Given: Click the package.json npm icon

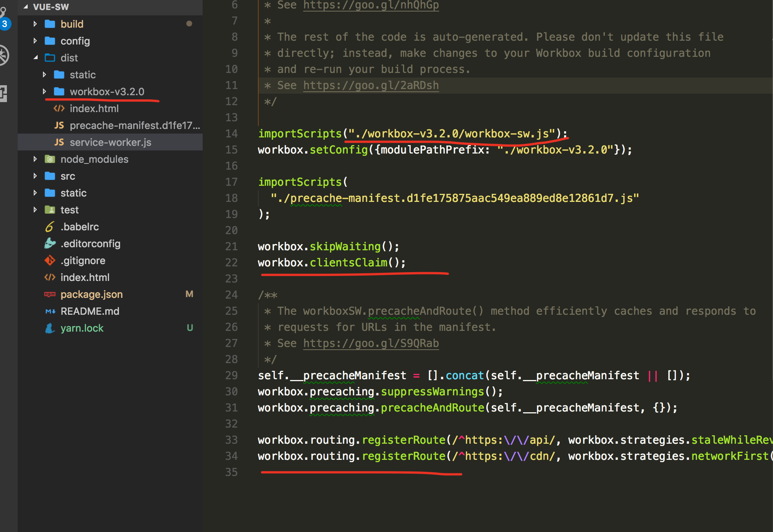Looking at the screenshot, I should click(x=50, y=294).
